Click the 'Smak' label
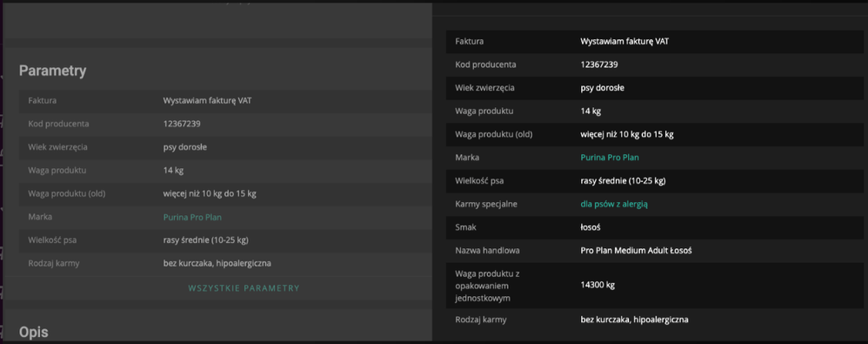 (x=465, y=227)
